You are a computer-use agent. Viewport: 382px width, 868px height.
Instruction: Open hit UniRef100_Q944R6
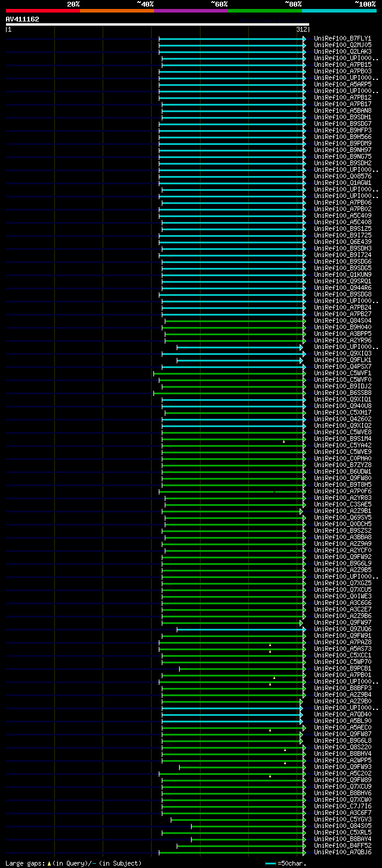point(343,288)
